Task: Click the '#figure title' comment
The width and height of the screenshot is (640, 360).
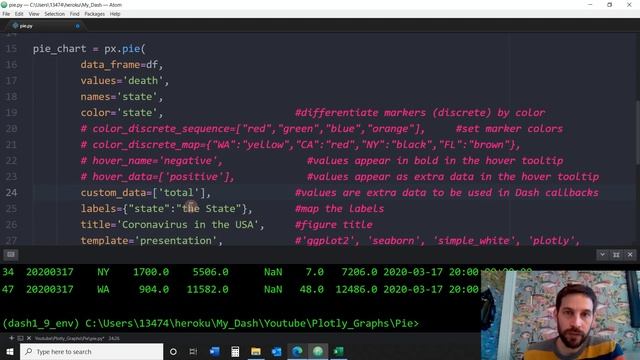Action: [334, 224]
